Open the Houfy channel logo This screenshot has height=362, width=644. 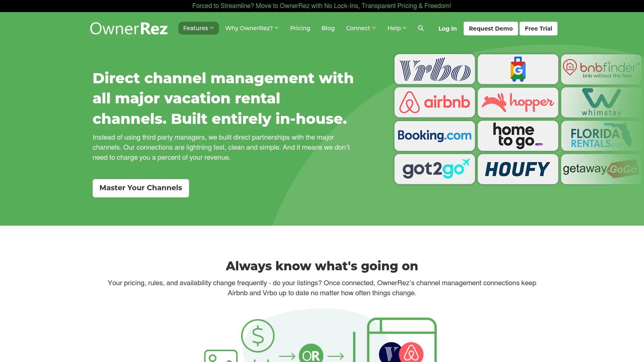click(518, 169)
